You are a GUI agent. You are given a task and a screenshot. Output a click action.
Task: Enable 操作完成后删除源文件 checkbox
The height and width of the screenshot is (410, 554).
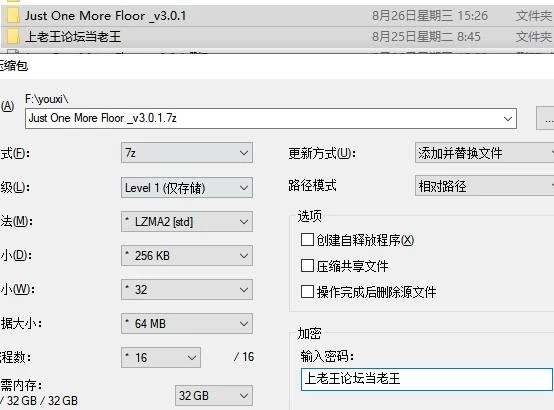tap(307, 292)
